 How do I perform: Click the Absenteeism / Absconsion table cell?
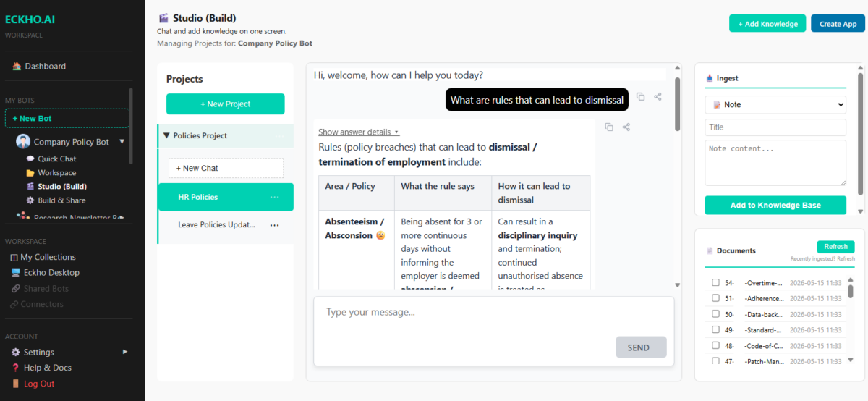click(357, 250)
